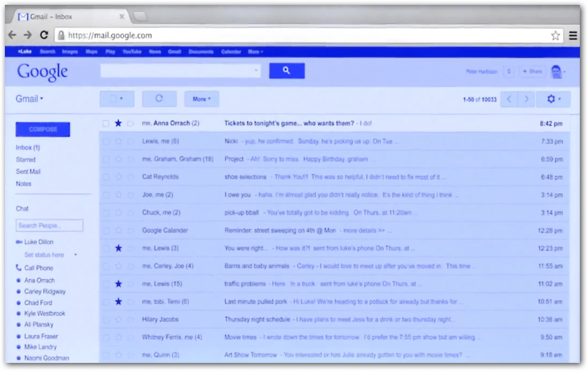Tick the checkbox for Anna Orrach's email
The height and width of the screenshot is (371, 588).
coord(106,123)
